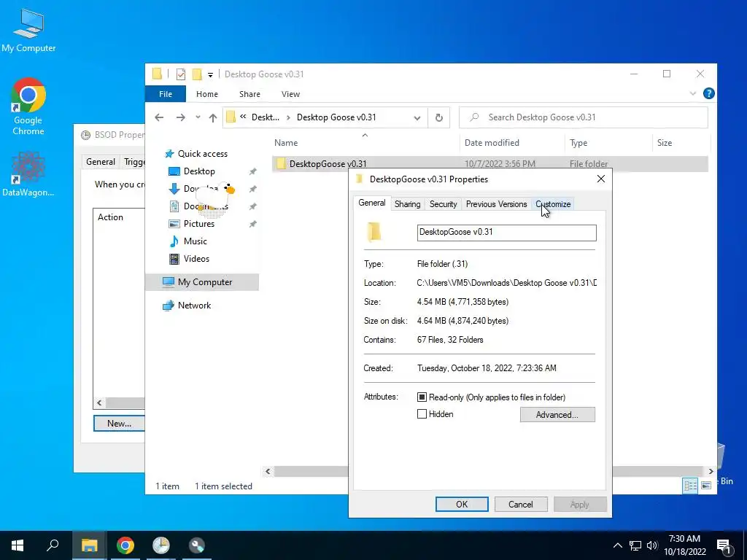
Task: Cancel the Properties dialog
Action: 521,505
